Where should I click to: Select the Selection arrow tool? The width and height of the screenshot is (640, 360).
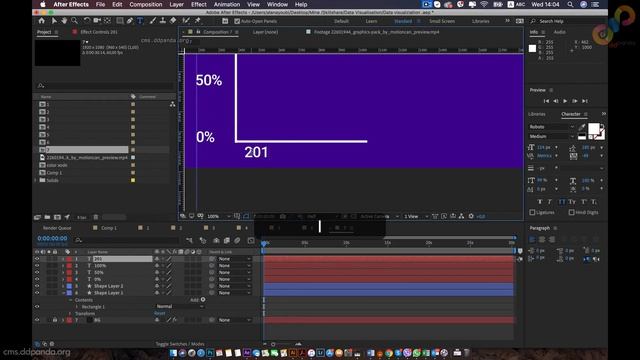tap(54, 20)
